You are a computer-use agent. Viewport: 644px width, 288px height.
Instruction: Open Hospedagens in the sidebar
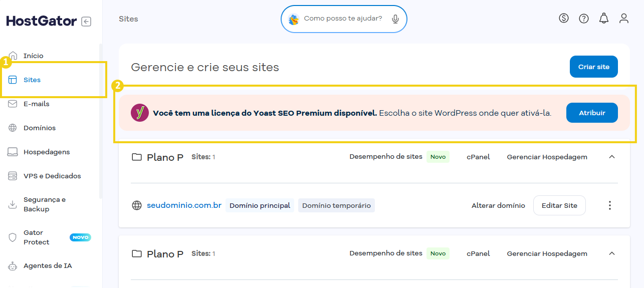(47, 152)
